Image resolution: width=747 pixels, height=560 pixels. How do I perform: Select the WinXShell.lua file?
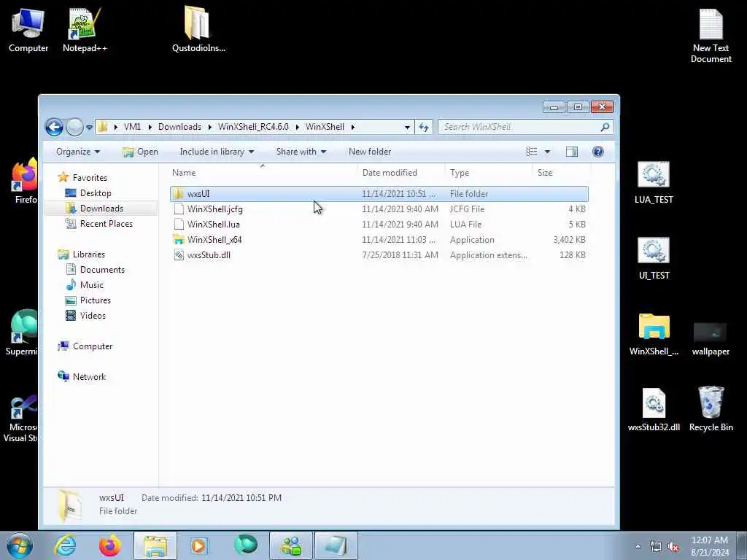coord(214,225)
